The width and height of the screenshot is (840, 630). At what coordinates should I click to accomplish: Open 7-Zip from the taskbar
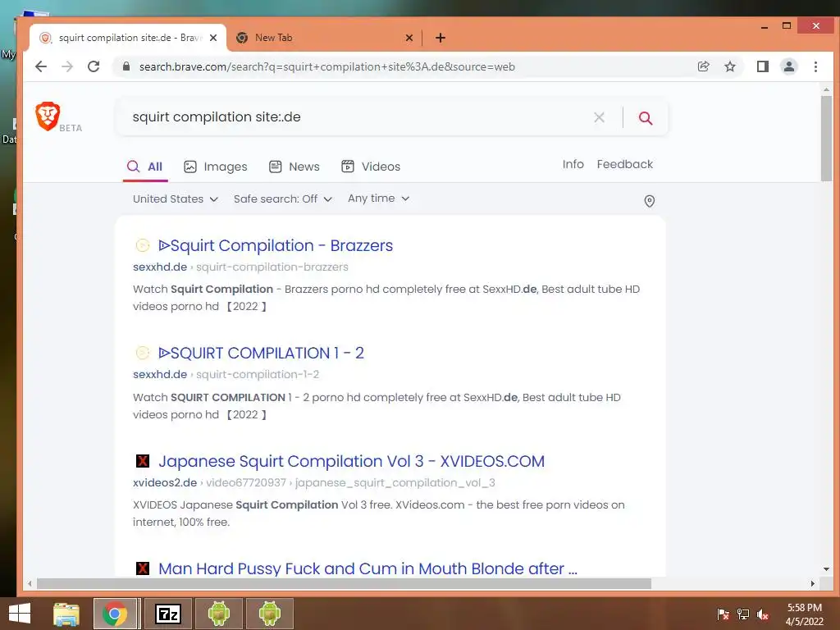pos(168,614)
